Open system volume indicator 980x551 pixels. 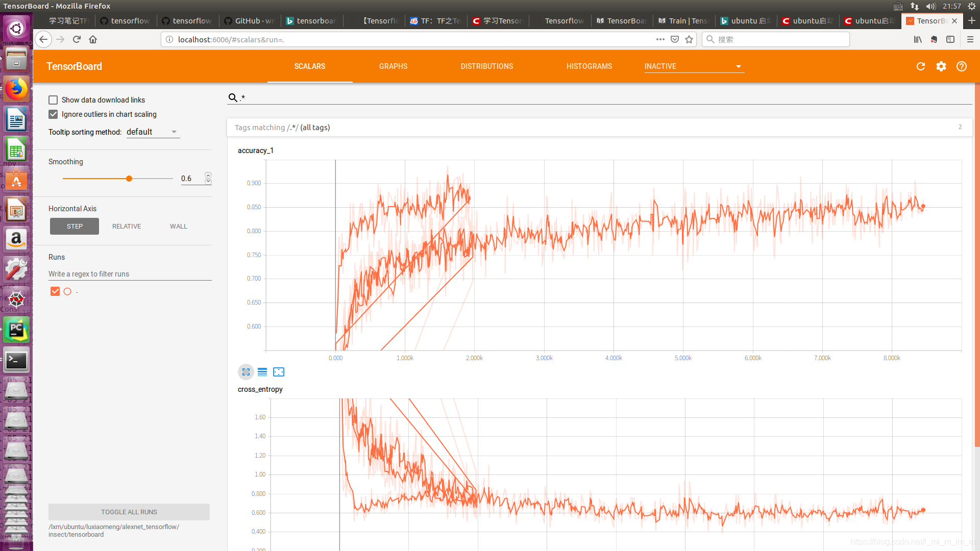[x=931, y=6]
